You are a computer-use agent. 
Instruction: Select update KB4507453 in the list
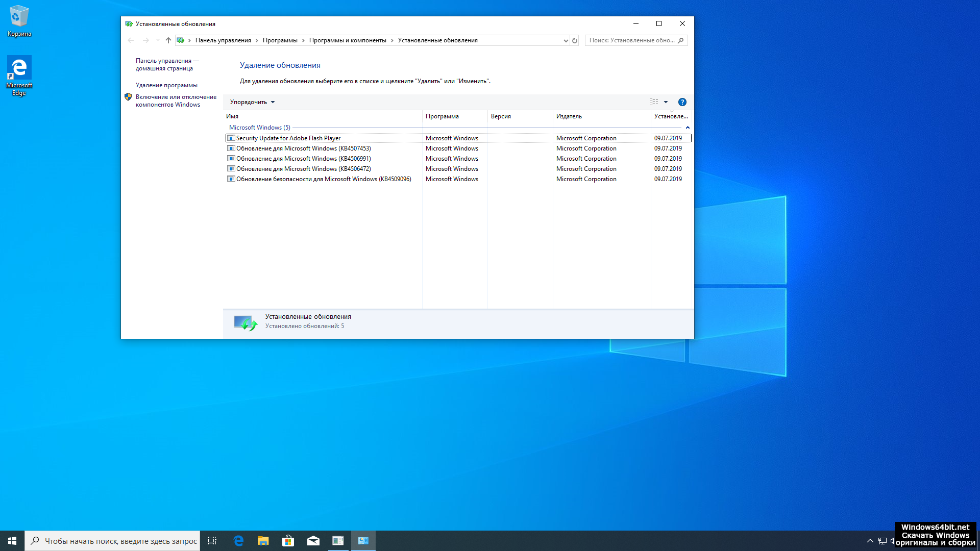pyautogui.click(x=303, y=148)
